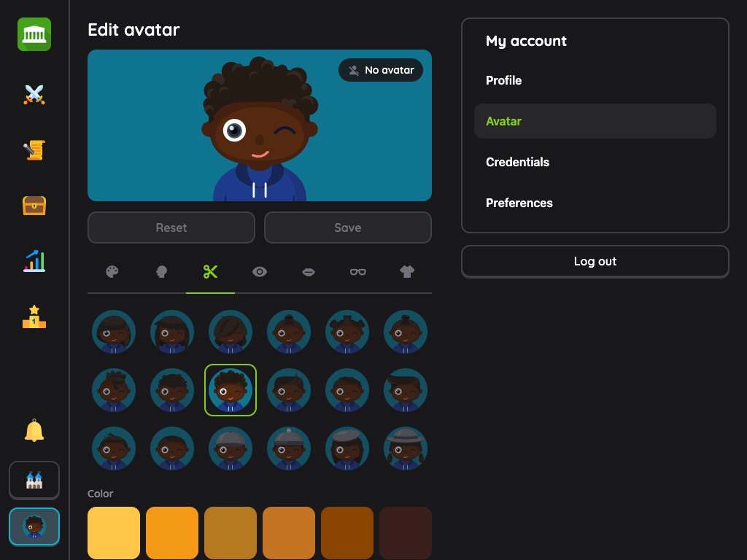Viewport: 747px width, 560px height.
Task: Choose the side-swept hair covering one eye
Action: point(231,332)
